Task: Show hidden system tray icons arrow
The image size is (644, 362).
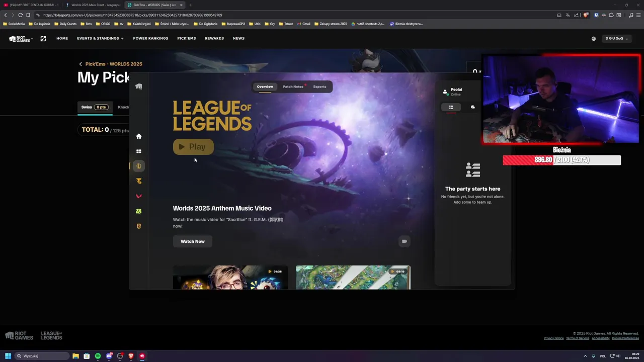Action: [x=585, y=356]
